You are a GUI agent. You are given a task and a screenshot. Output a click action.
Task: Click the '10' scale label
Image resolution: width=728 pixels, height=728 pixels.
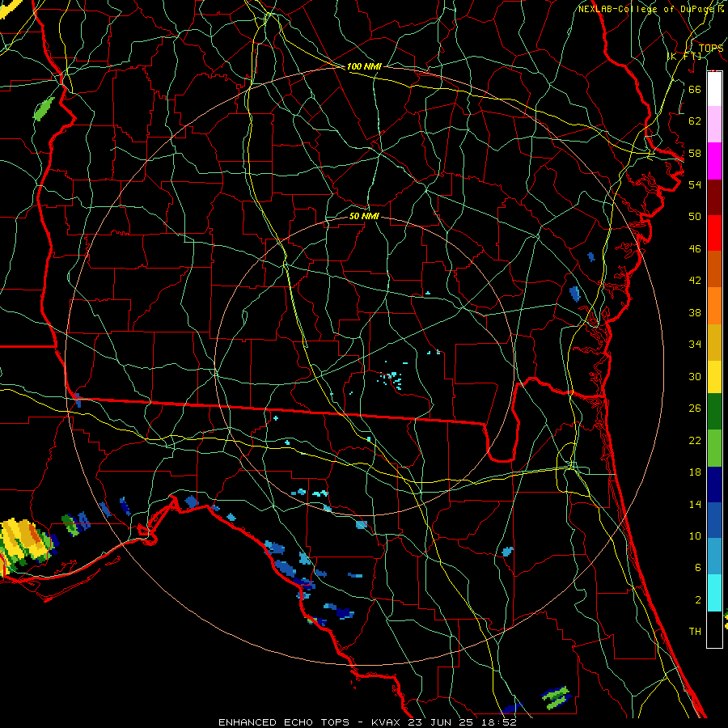tap(695, 535)
